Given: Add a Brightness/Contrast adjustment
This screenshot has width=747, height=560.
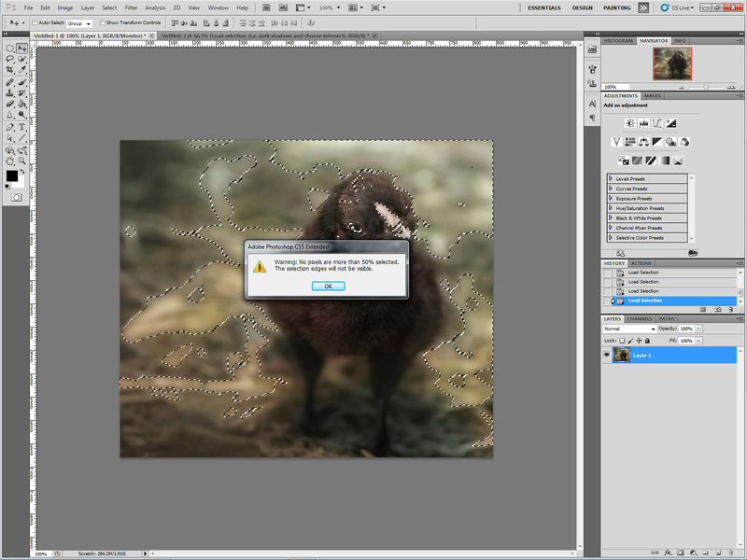Looking at the screenshot, I should (629, 123).
